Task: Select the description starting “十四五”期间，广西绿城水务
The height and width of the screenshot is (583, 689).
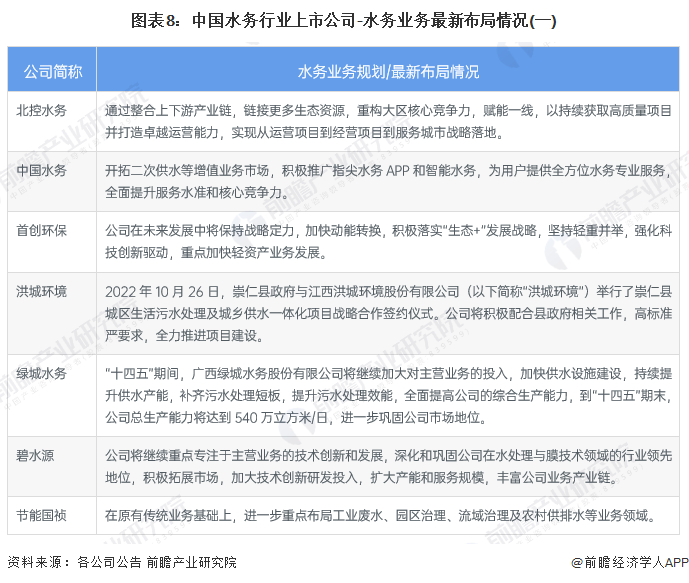Action: pos(388,395)
